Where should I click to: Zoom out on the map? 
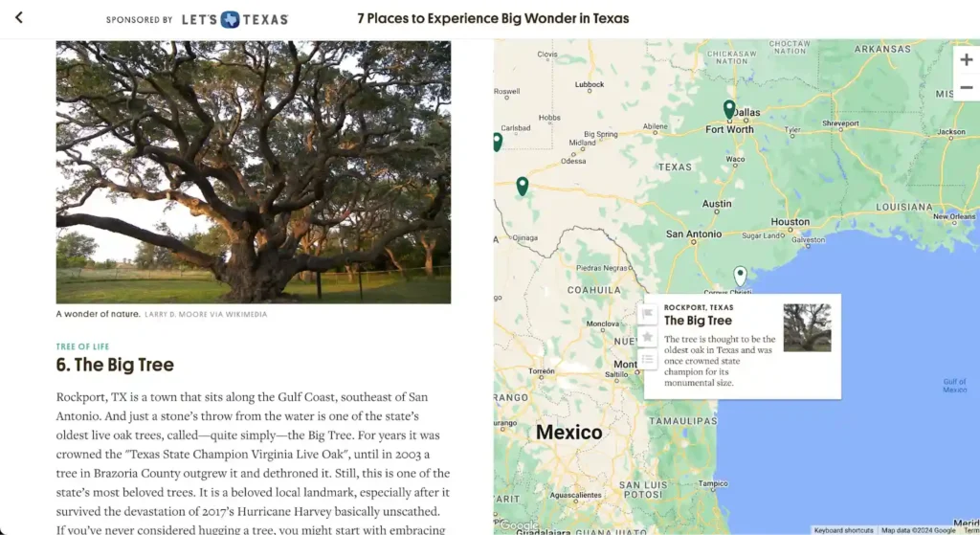[966, 87]
